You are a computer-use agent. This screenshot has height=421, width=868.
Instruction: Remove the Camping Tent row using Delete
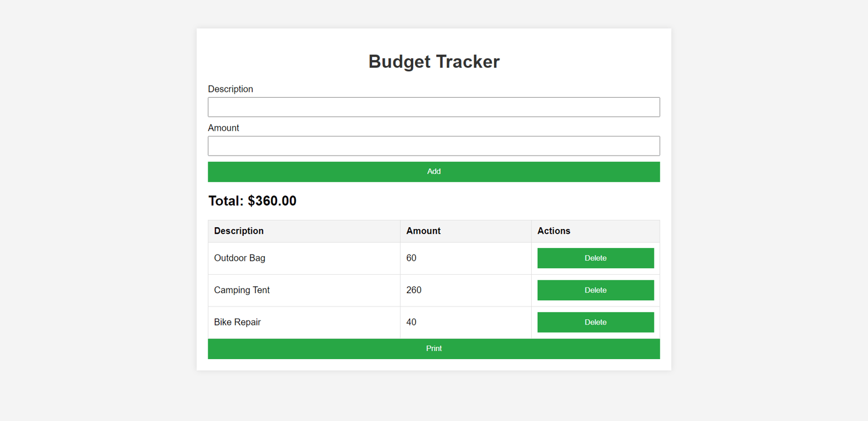[595, 290]
